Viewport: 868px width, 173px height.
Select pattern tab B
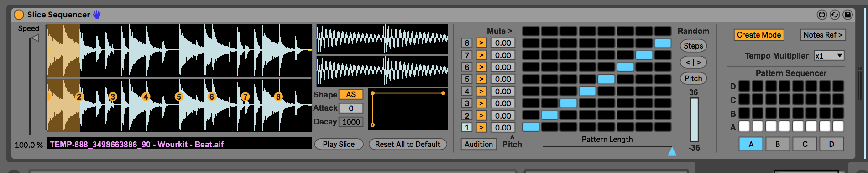[778, 144]
